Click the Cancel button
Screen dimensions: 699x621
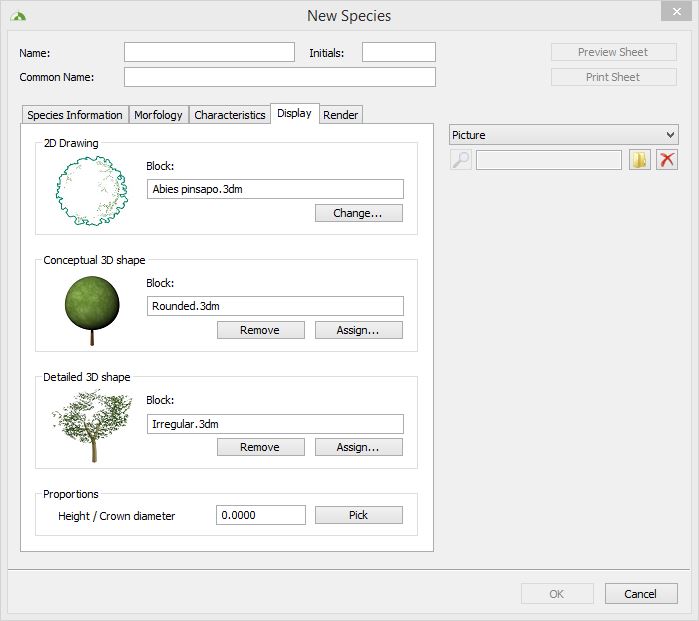point(641,594)
